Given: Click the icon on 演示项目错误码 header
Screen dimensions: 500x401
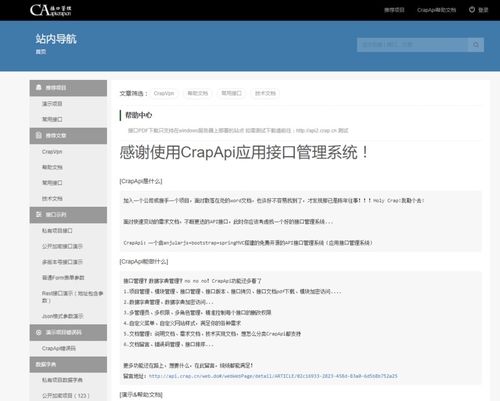Looking at the screenshot, I should (x=39, y=332).
